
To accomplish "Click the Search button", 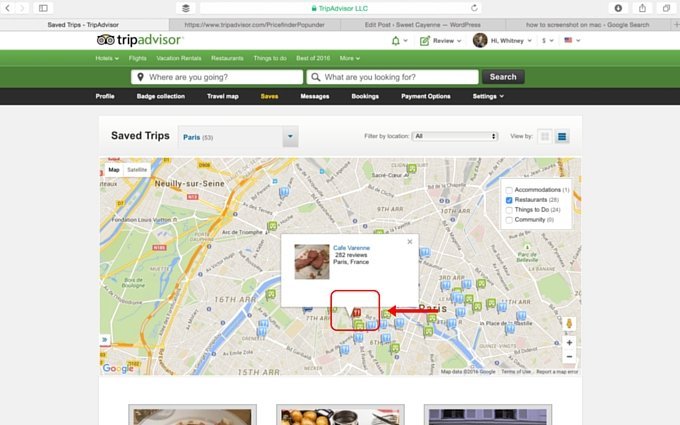I will (503, 77).
